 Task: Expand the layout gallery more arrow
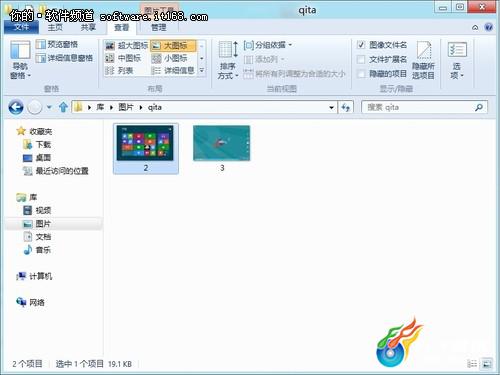coord(202,70)
